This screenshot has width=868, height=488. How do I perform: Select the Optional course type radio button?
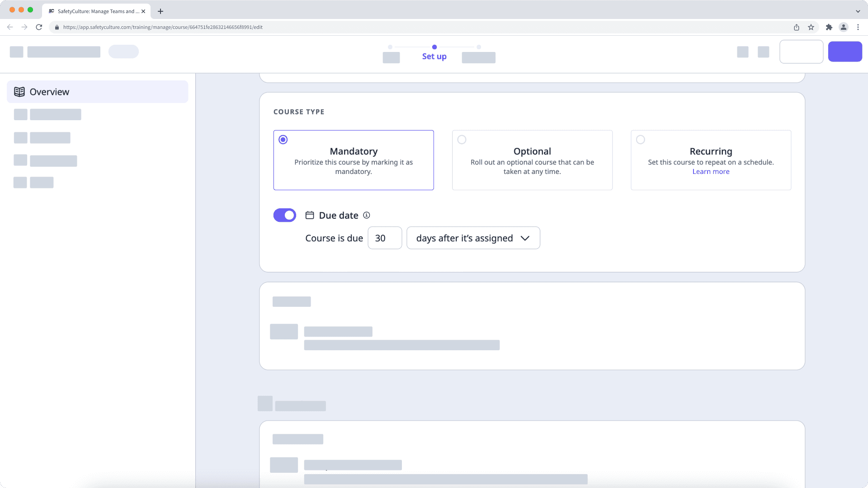click(462, 140)
